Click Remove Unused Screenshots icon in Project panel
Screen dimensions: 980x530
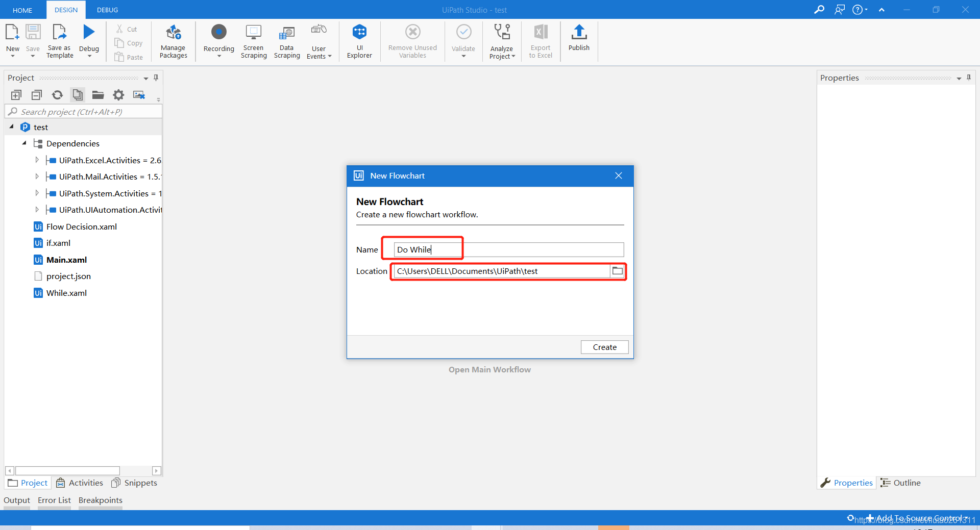pos(139,95)
